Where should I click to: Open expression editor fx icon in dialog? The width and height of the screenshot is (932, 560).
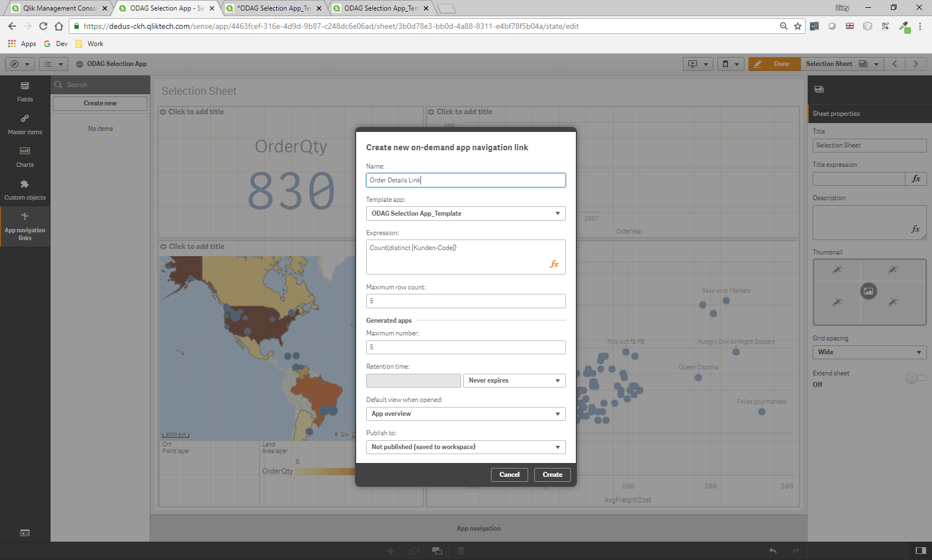click(554, 264)
